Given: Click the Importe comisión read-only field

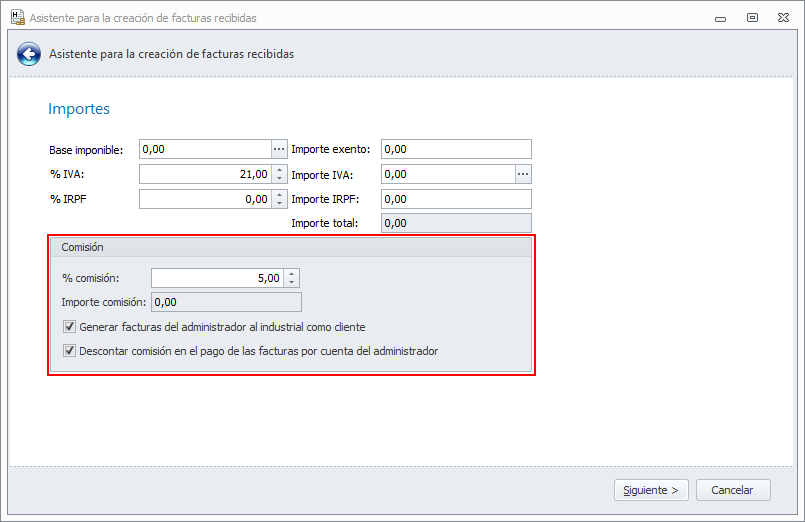Looking at the screenshot, I should 226,302.
